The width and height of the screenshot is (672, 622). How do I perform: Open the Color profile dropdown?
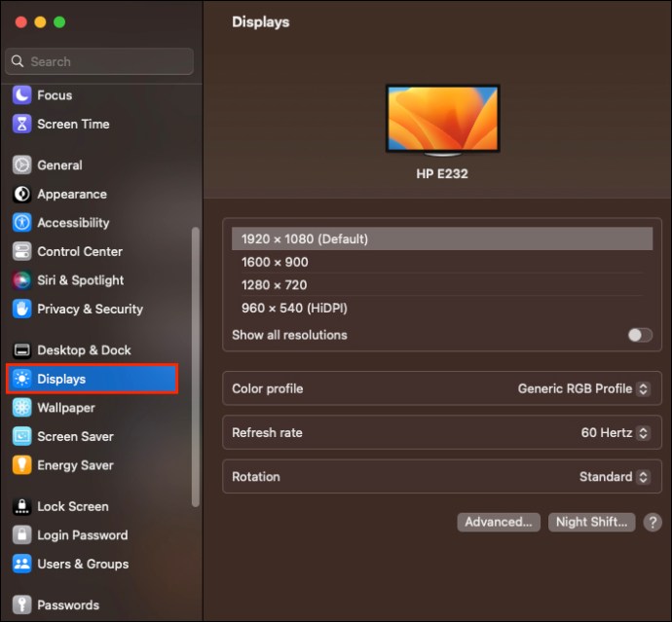pos(583,388)
